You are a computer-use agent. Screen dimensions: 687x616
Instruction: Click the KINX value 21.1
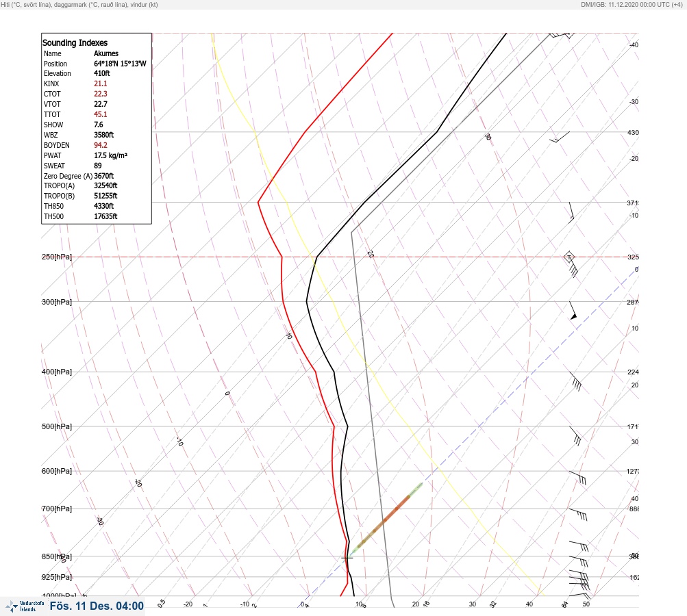(100, 84)
